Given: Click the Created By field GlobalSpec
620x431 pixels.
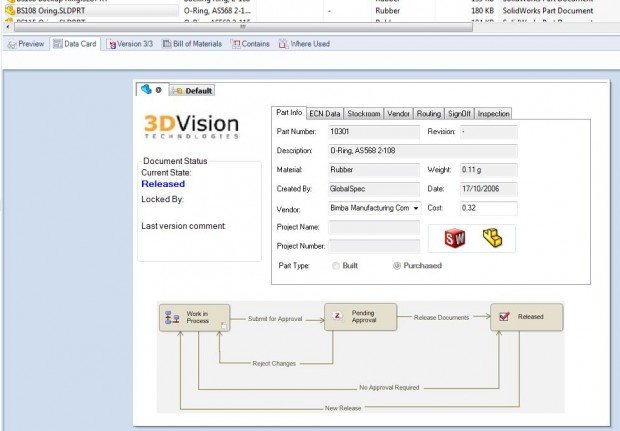Looking at the screenshot, I should pos(374,189).
